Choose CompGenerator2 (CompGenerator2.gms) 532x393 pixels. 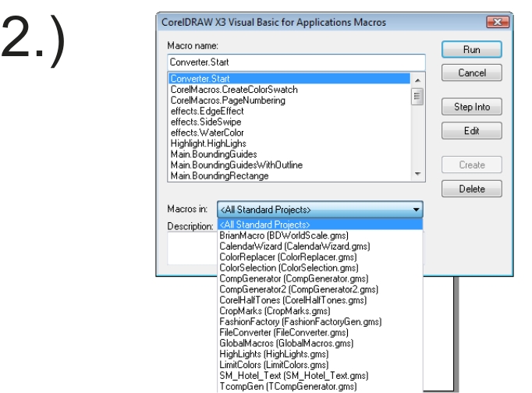pyautogui.click(x=320, y=289)
